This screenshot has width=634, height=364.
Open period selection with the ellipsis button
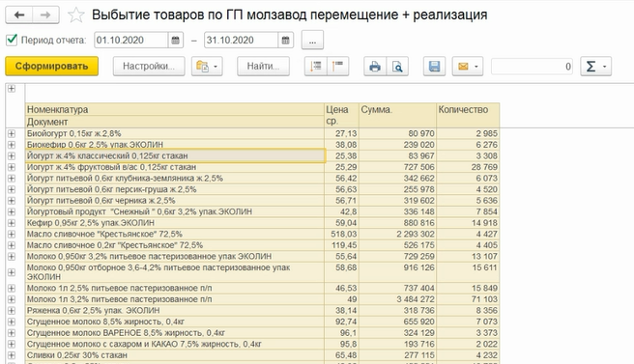point(312,40)
